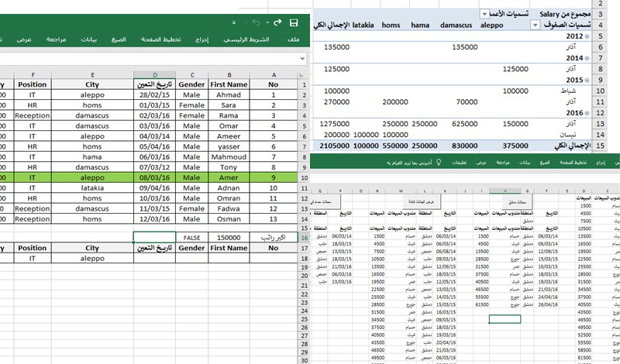The image size is (620, 364).
Task: Open the بيانات tab in sales window
Action: point(525,163)
